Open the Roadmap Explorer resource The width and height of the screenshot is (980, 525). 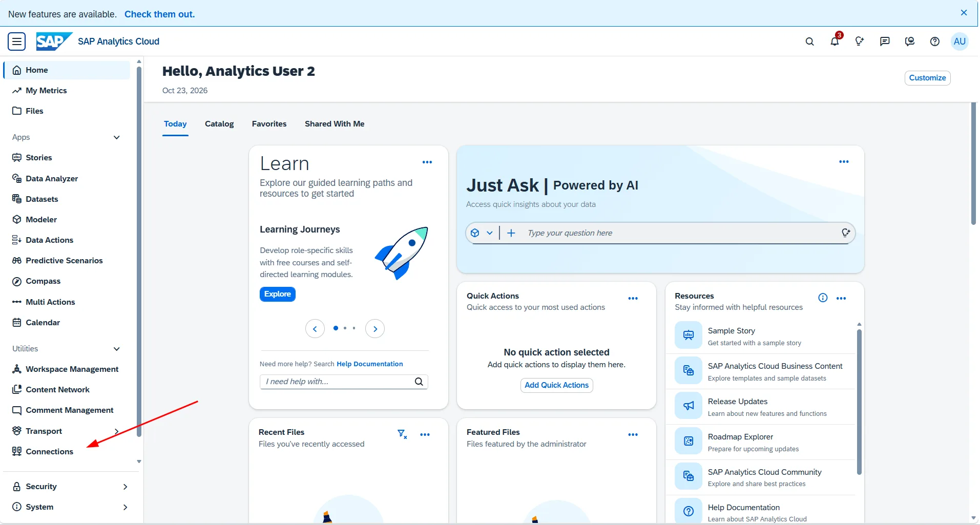coord(761,442)
